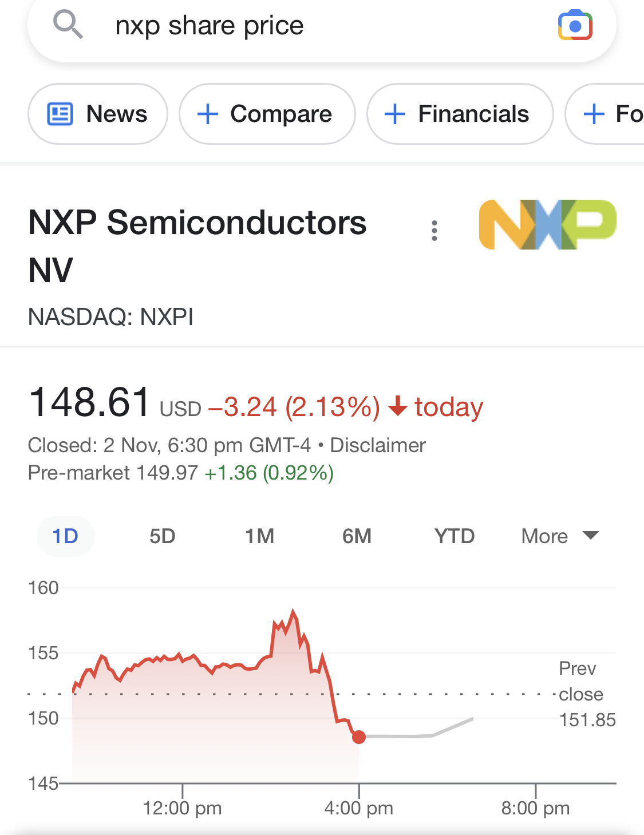Click the red current price dot on chart
Image resolution: width=644 pixels, height=835 pixels.
pos(359,737)
